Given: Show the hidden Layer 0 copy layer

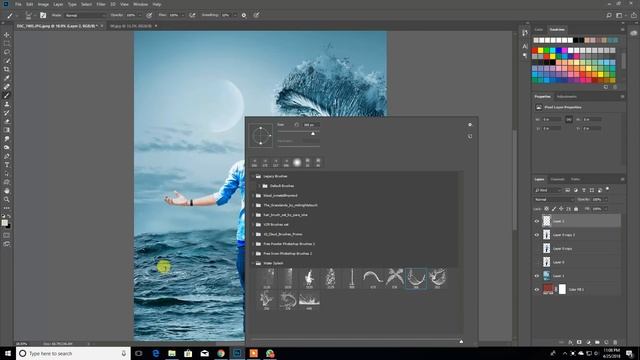Looking at the screenshot, I should point(537,249).
